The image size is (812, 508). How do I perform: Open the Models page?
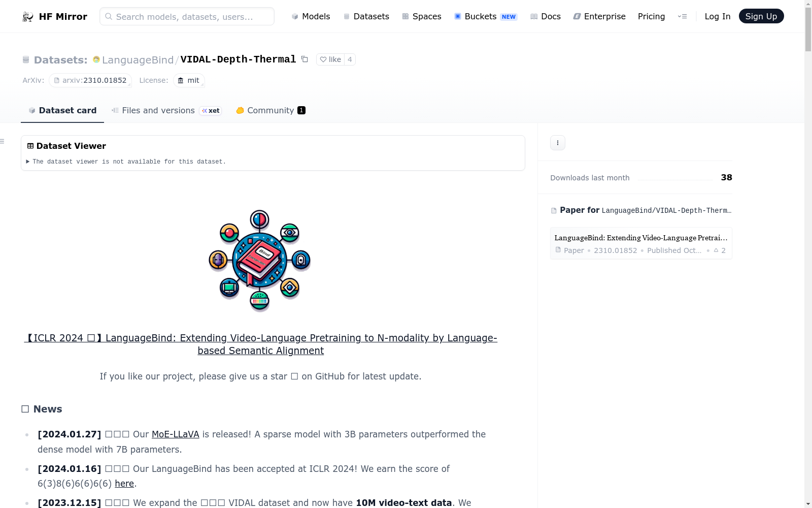(311, 16)
